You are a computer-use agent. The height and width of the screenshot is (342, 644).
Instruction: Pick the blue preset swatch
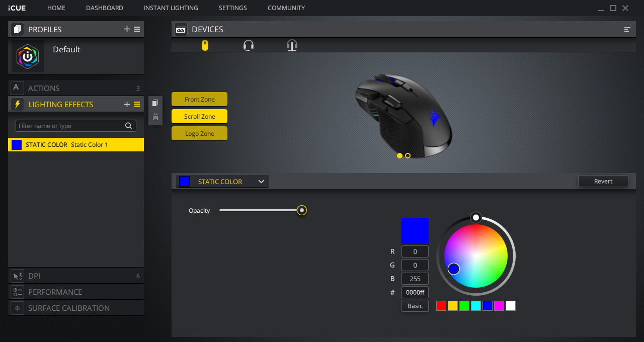(x=488, y=306)
